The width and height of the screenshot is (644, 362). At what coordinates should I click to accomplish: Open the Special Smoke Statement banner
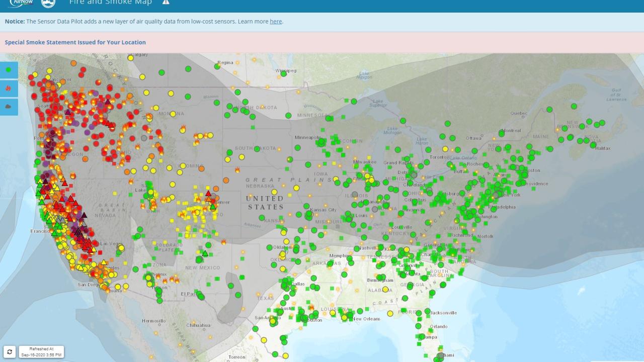(74, 42)
